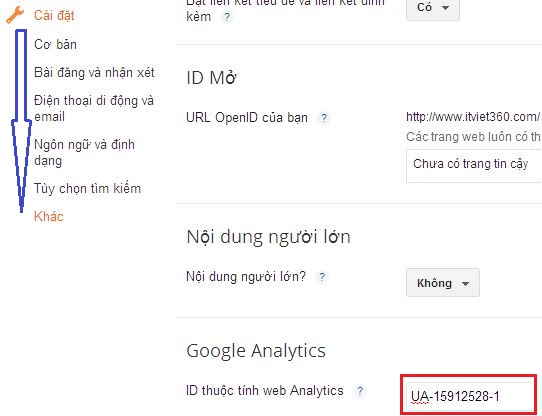Click the OpenID URL http://www.itviet360.com/

click(473, 117)
